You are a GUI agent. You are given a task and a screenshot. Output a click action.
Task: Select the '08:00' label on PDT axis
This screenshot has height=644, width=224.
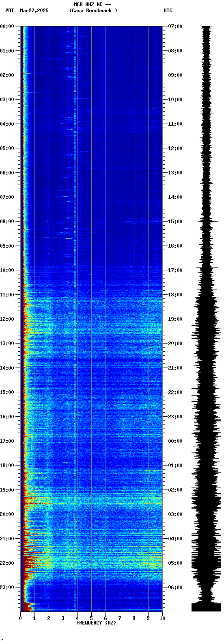(x=7, y=222)
